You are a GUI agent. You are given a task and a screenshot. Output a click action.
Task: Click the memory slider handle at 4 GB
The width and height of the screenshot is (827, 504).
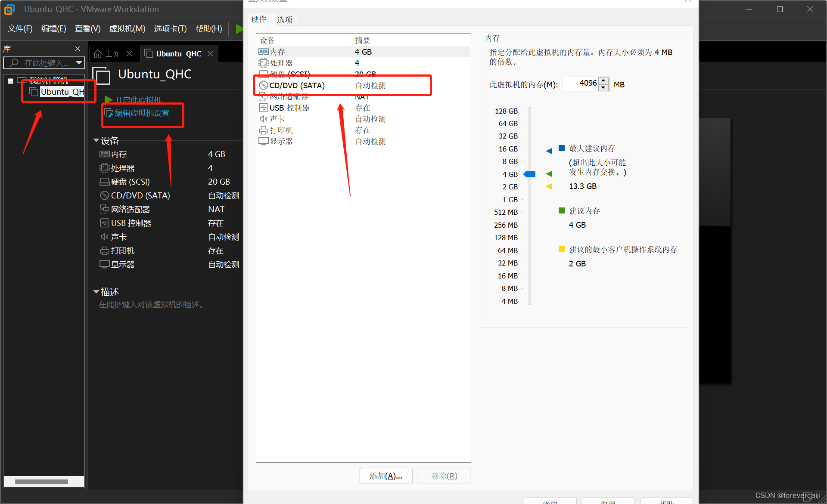click(x=529, y=174)
